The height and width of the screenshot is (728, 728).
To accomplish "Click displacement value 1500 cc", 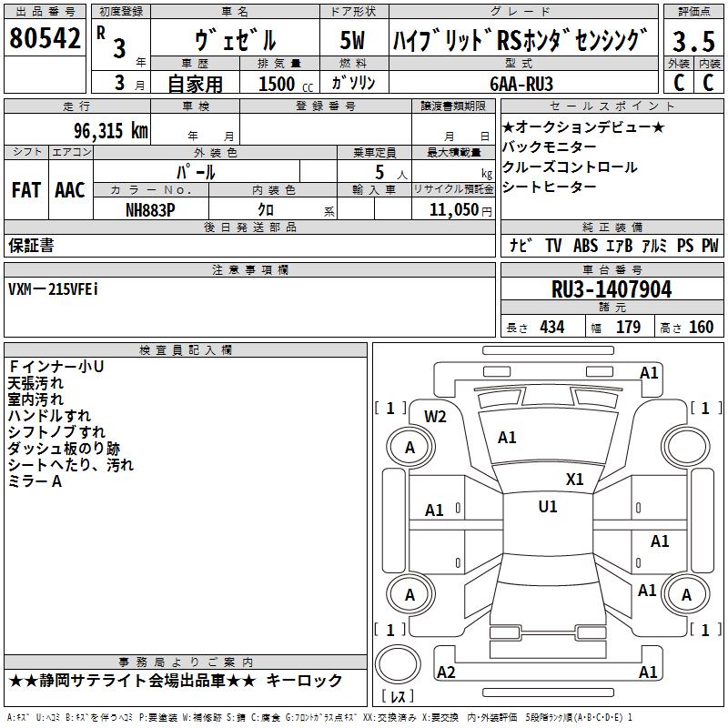I will coord(286,84).
